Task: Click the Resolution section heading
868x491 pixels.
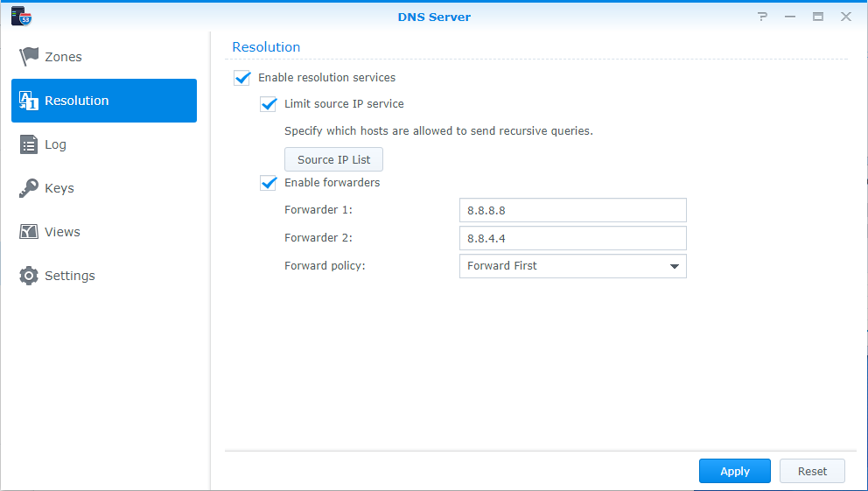Action: 266,47
